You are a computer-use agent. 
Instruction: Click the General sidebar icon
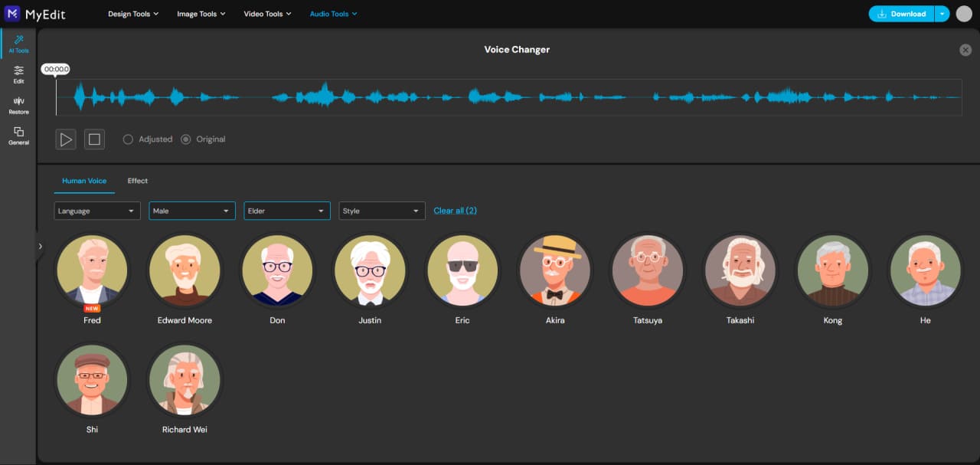[x=18, y=136]
